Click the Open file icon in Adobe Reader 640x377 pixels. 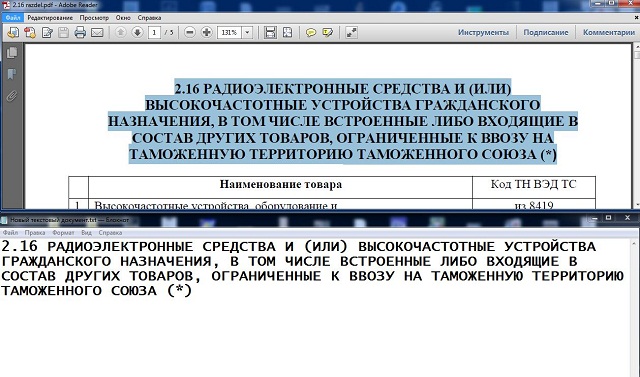click(x=13, y=32)
